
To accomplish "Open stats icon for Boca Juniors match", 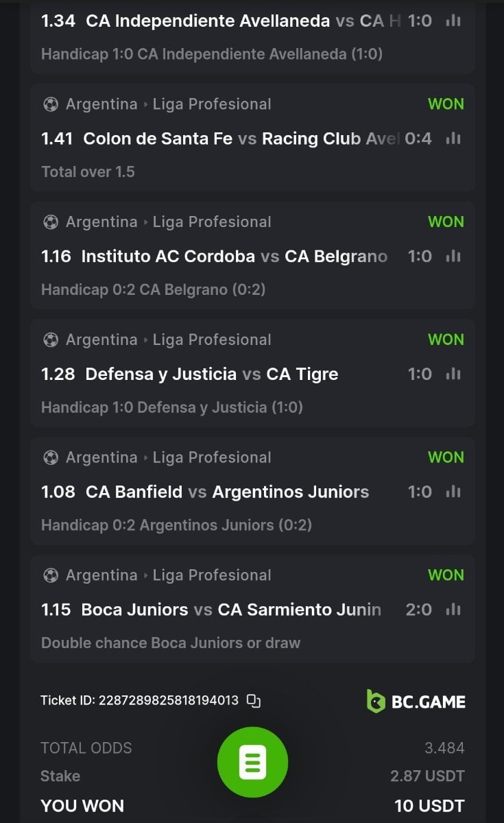I will point(453,610).
